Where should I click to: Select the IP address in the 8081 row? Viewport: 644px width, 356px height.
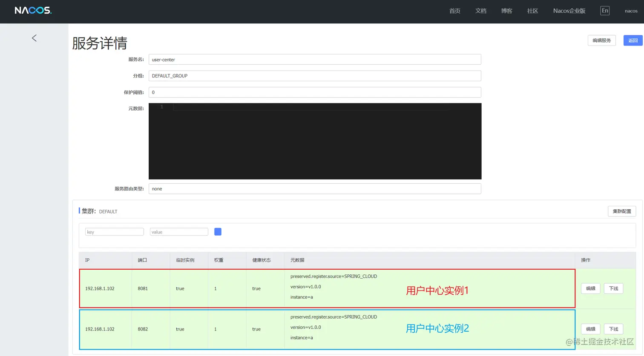coord(100,288)
